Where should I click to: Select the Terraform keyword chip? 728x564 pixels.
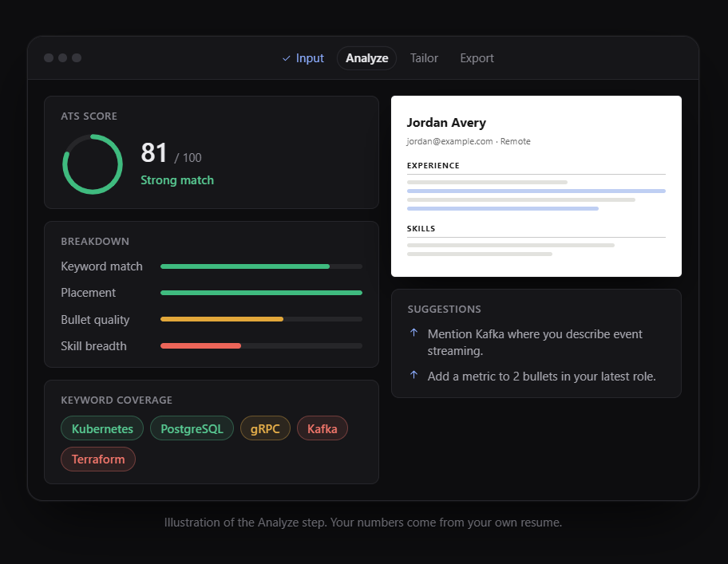click(x=98, y=459)
